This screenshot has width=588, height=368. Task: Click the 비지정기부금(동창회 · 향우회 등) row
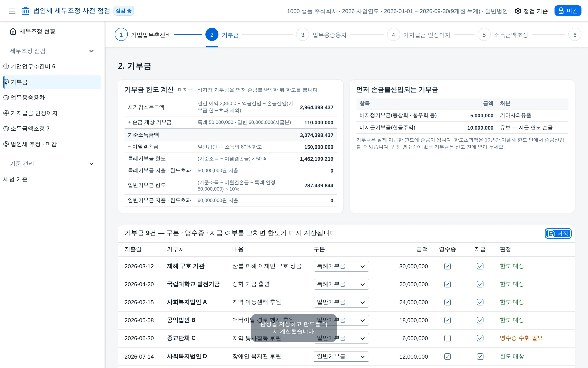point(462,116)
